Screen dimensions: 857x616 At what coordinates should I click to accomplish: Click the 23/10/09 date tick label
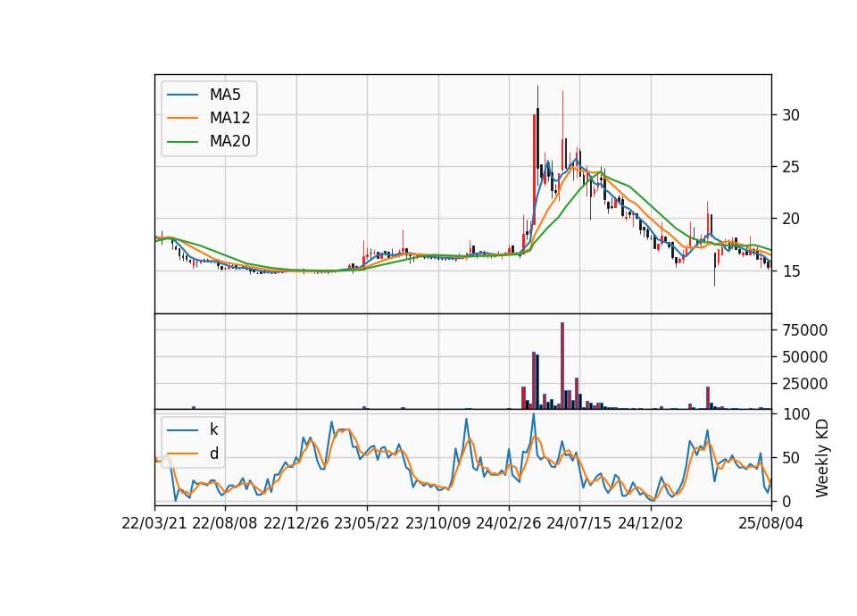[x=437, y=524]
